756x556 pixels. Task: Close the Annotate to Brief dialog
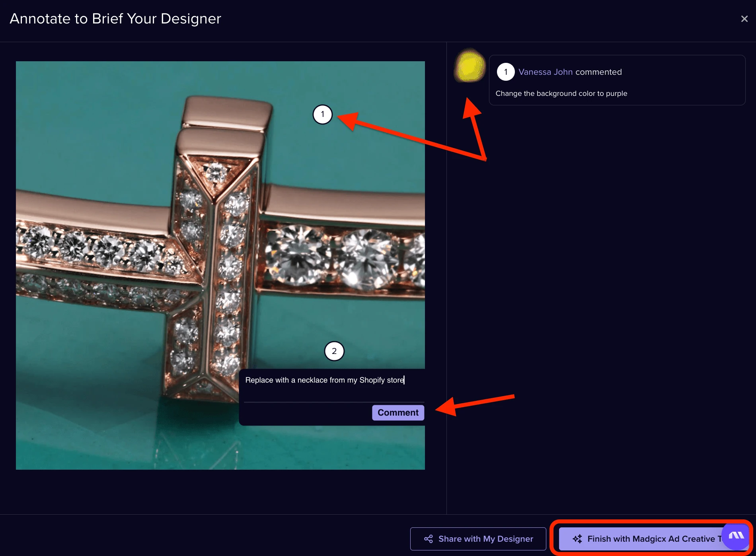(744, 19)
